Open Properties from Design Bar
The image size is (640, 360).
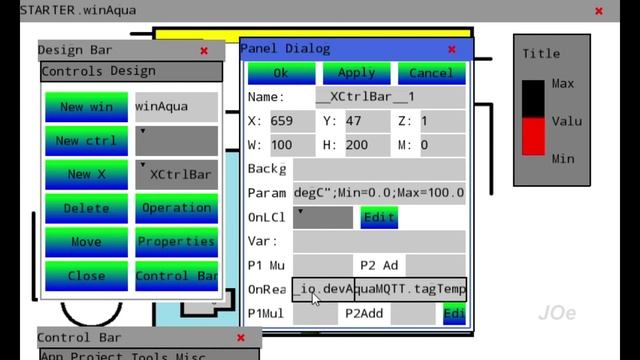tap(176, 242)
